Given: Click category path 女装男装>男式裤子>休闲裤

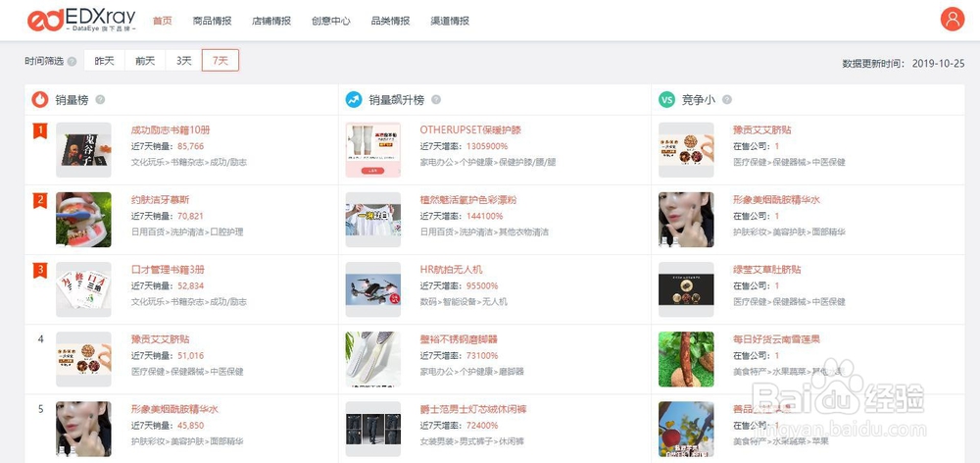Looking at the screenshot, I should click(x=472, y=441).
